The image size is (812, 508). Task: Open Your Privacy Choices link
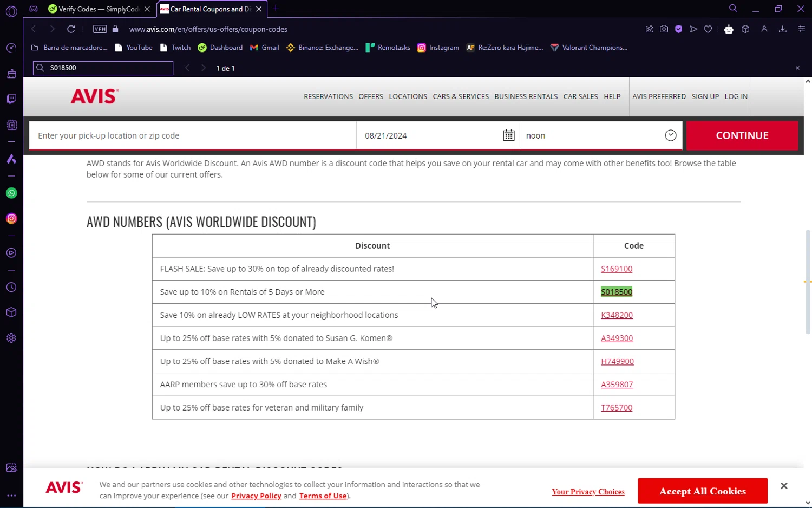click(x=588, y=492)
